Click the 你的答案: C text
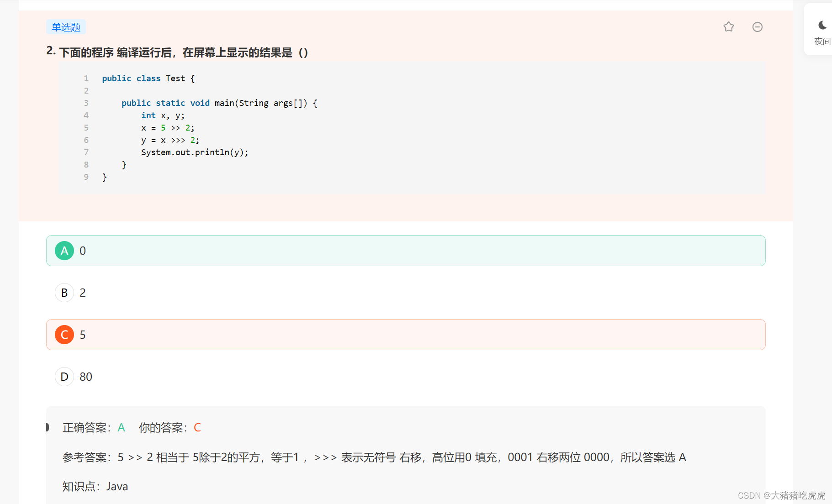 click(x=170, y=428)
